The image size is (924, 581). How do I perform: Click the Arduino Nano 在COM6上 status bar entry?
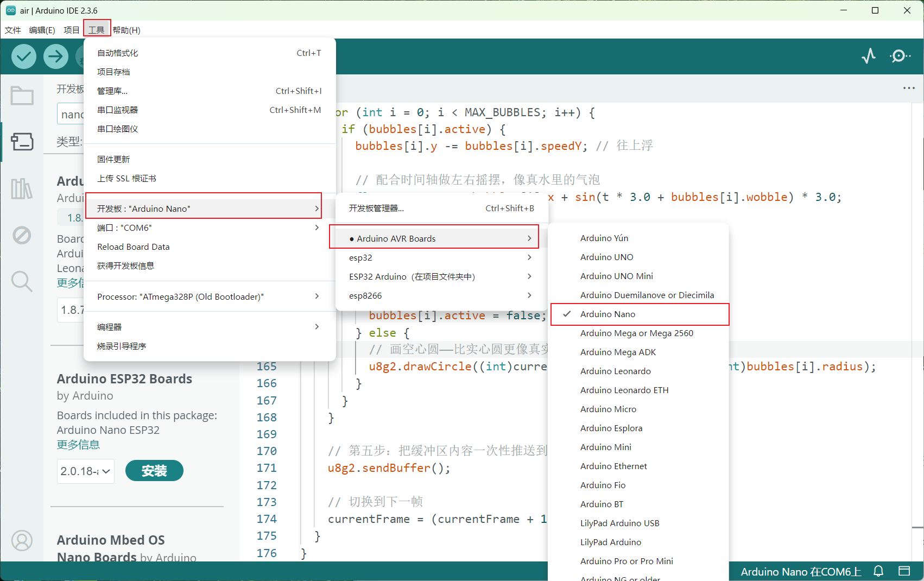click(x=801, y=572)
